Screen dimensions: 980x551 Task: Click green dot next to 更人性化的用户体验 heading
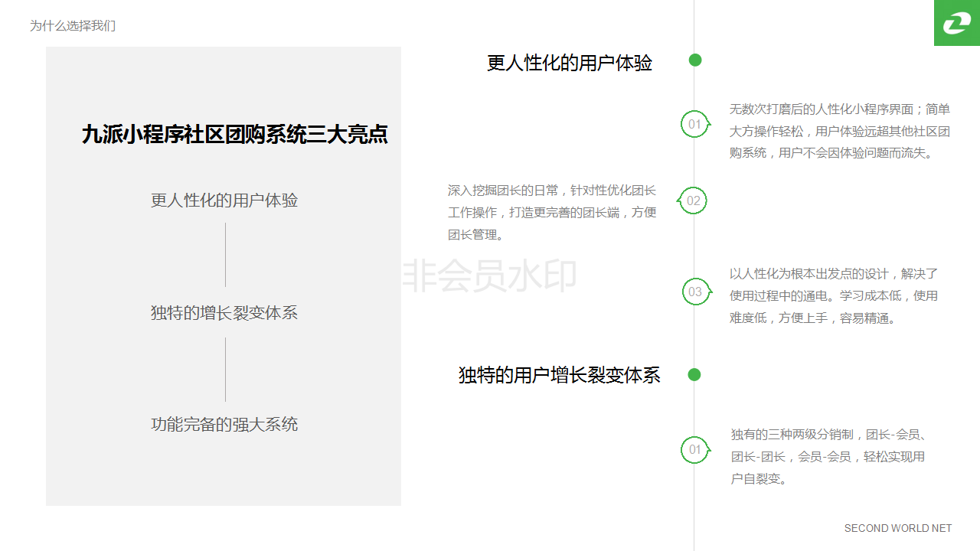pos(695,60)
